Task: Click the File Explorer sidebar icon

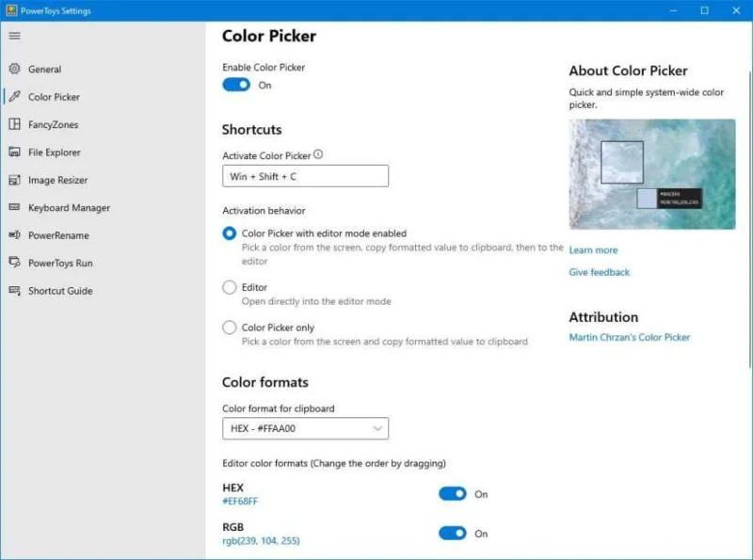Action: tap(14, 152)
